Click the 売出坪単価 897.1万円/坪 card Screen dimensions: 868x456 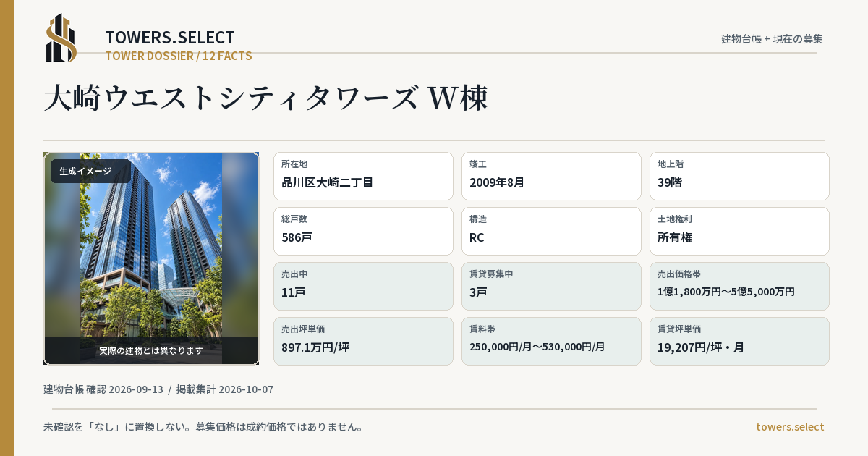tap(363, 341)
